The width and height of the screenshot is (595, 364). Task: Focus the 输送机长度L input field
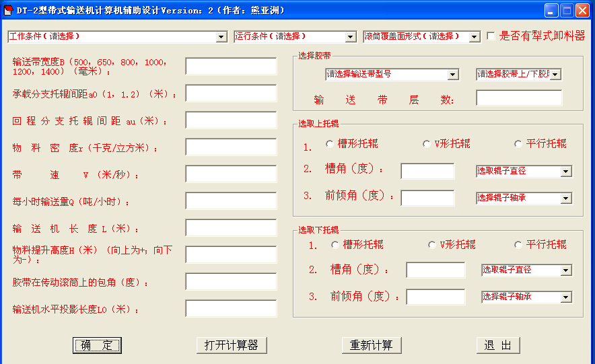[x=231, y=228]
